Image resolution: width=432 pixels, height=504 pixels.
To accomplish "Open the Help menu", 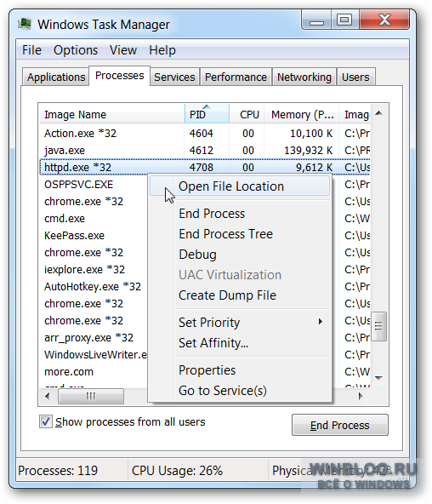I will (x=162, y=50).
